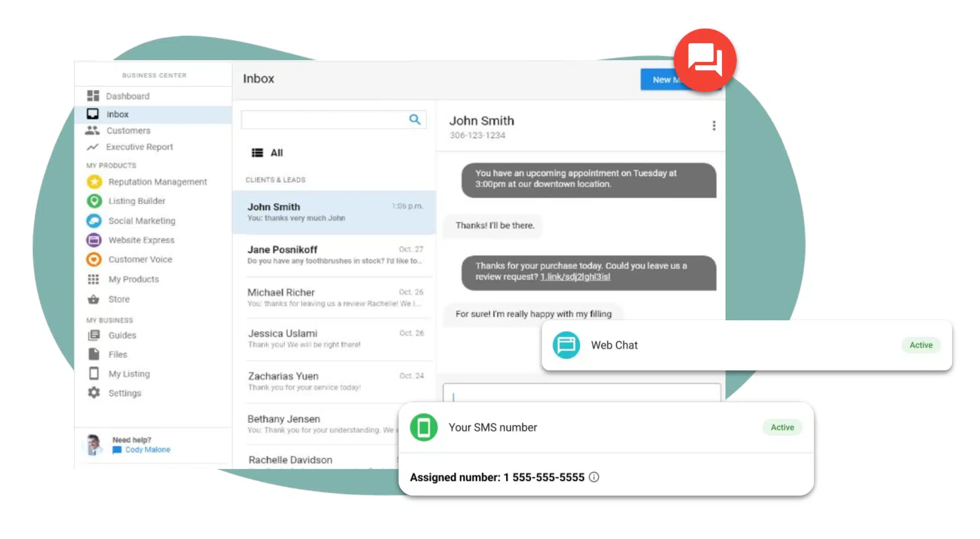The width and height of the screenshot is (980, 539).
Task: Click the search magnifier icon
Action: [x=414, y=120]
